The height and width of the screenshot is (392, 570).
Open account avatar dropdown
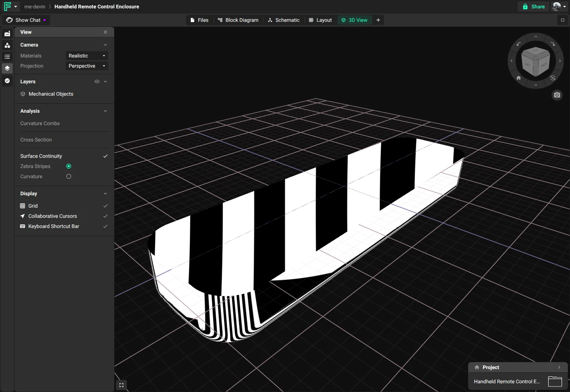(x=559, y=7)
